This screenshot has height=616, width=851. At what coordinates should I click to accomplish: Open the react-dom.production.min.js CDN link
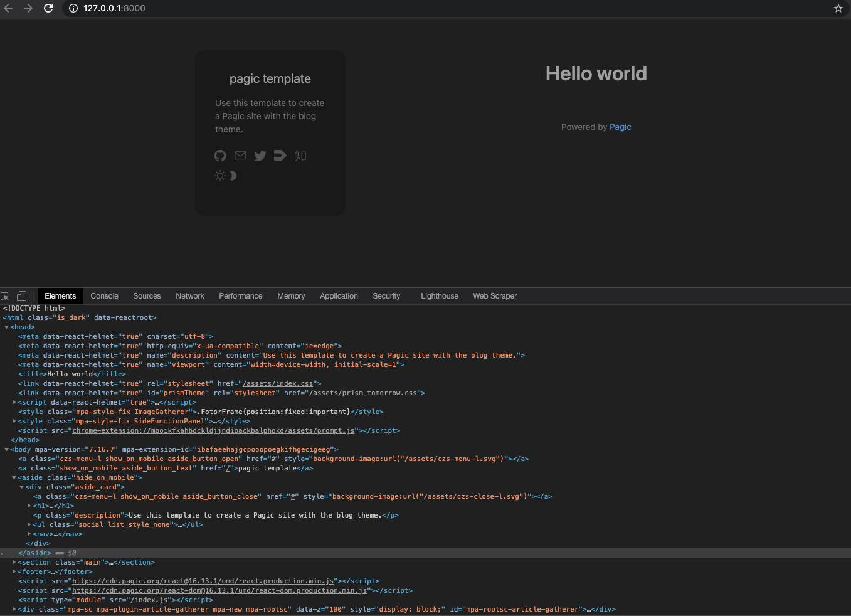click(x=219, y=590)
